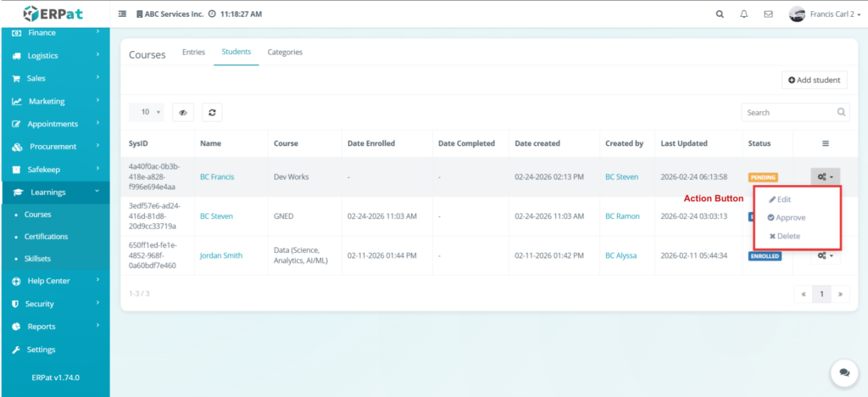Screen dimensions: 868x397
Task: Open the notifications bell icon
Action: [x=744, y=14]
